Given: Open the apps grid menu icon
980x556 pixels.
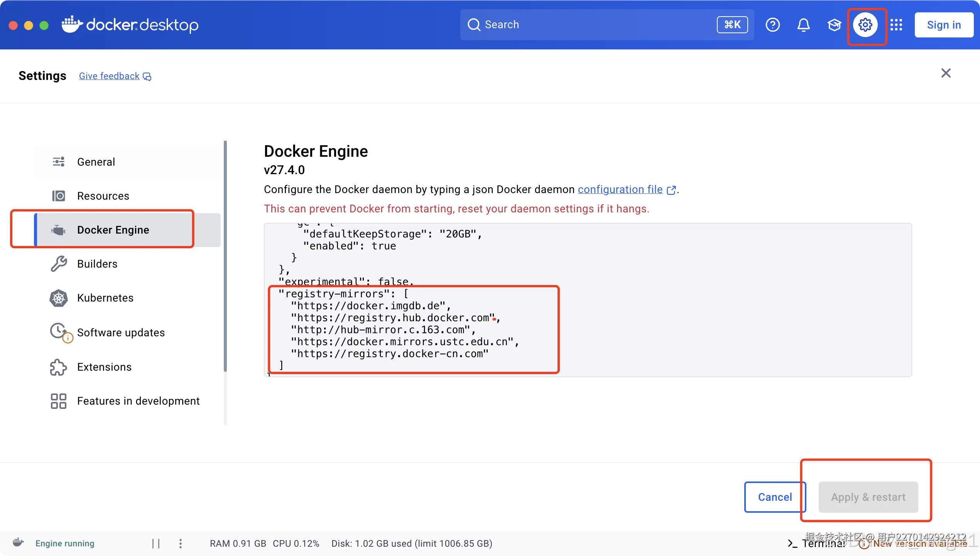Looking at the screenshot, I should click(896, 25).
